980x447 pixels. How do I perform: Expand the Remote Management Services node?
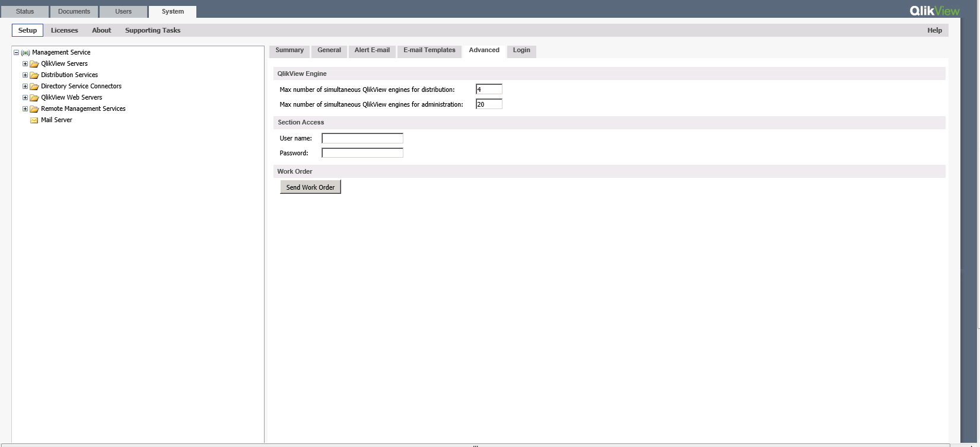point(25,109)
